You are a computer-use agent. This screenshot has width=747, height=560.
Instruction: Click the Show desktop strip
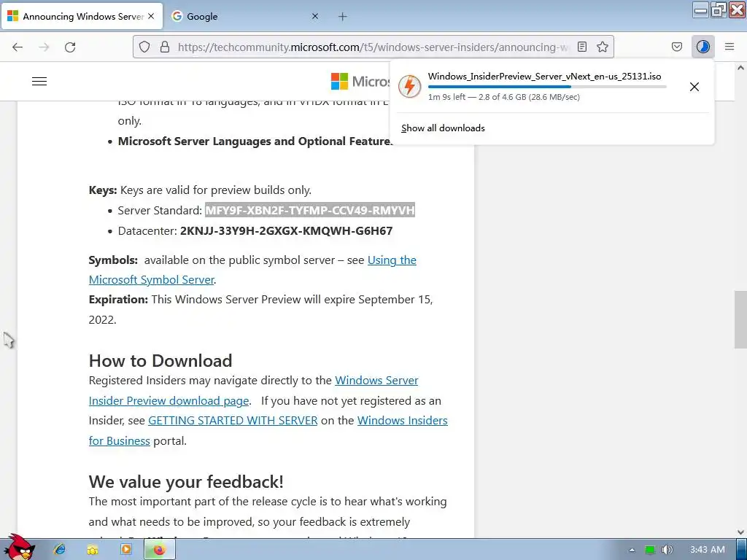click(x=742, y=550)
